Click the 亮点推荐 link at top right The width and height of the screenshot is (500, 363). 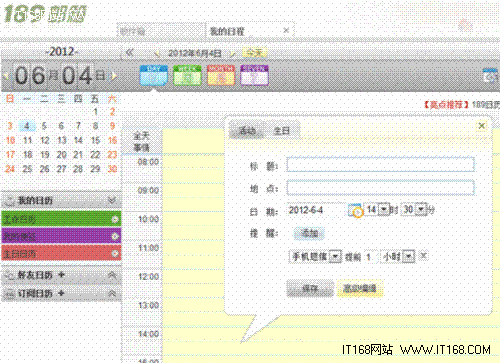(x=446, y=105)
